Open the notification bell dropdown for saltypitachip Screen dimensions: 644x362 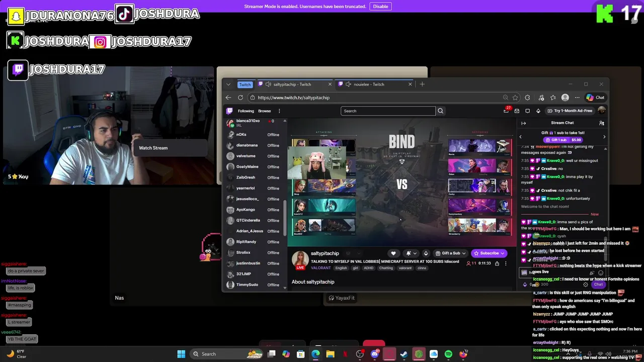(x=411, y=253)
